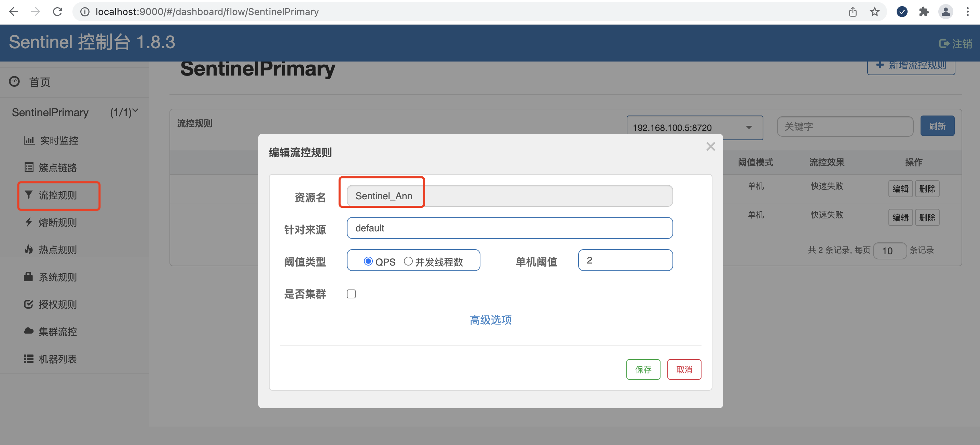Select the 并发线程数 radio button
980x445 pixels.
408,261
